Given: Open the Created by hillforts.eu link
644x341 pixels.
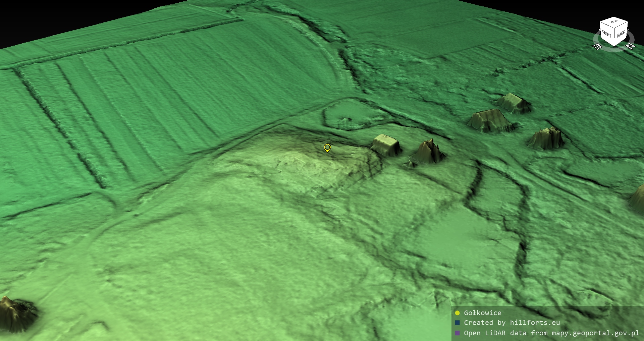Looking at the screenshot, I should pos(512,323).
